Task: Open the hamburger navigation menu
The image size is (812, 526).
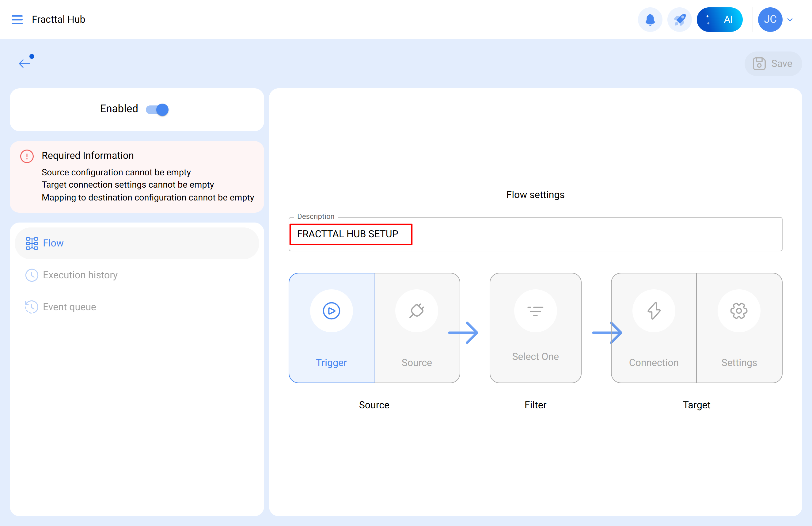Action: pos(17,19)
